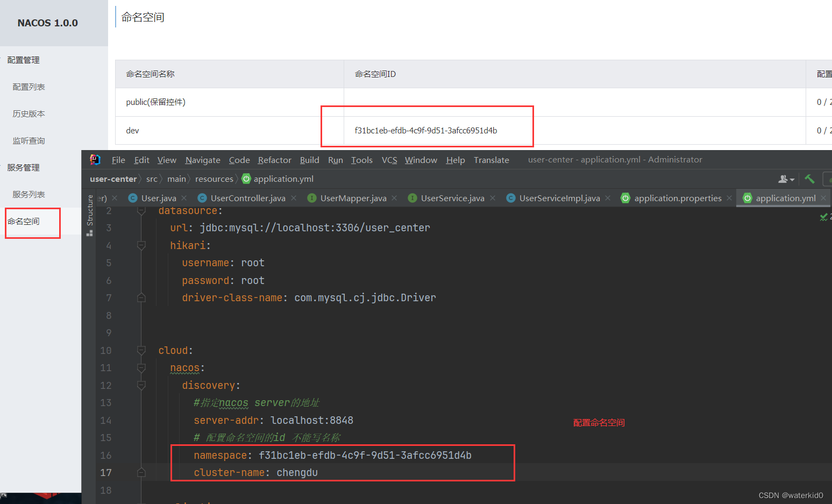Click the IntelliJ IDEA logo icon
This screenshot has width=832, height=504.
[x=95, y=159]
